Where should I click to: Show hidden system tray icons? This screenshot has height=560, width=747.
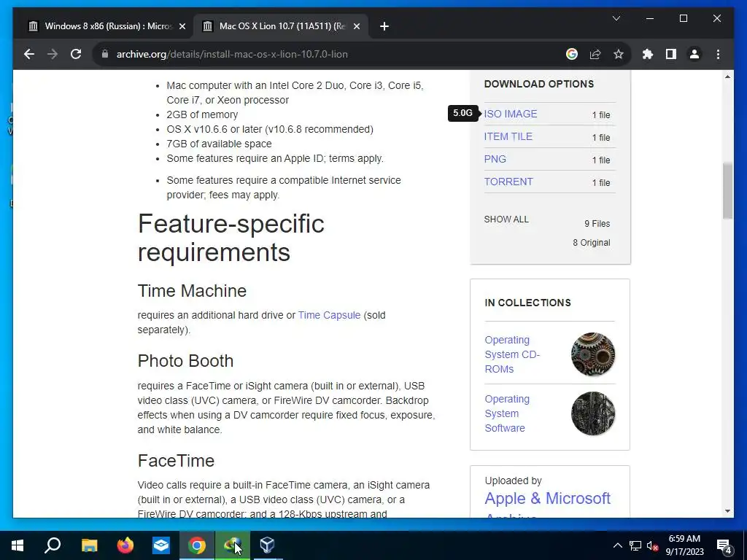(617, 545)
